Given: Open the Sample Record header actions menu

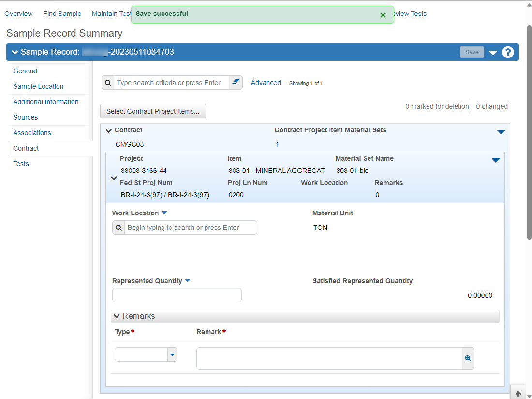Looking at the screenshot, I should click(x=493, y=53).
